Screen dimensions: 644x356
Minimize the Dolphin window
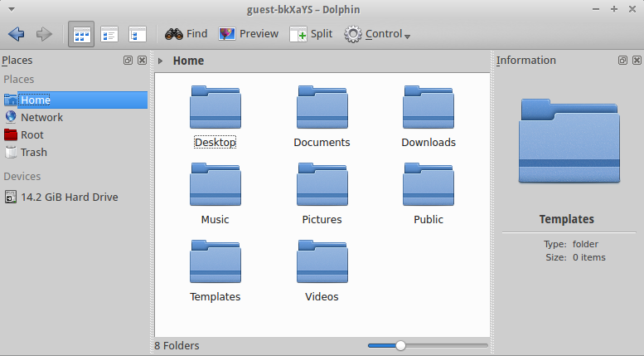click(596, 9)
